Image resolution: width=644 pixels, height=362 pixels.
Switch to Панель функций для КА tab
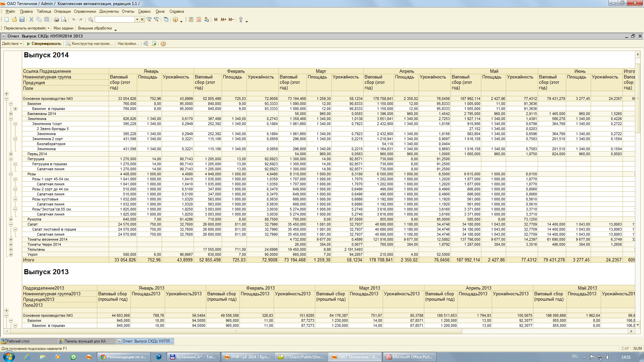coord(85,341)
